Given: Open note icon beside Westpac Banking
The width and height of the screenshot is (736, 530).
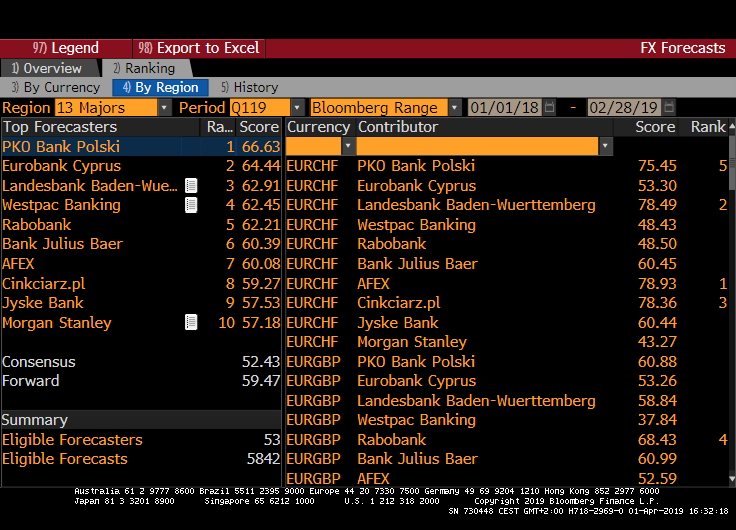Looking at the screenshot, I should click(x=191, y=205).
